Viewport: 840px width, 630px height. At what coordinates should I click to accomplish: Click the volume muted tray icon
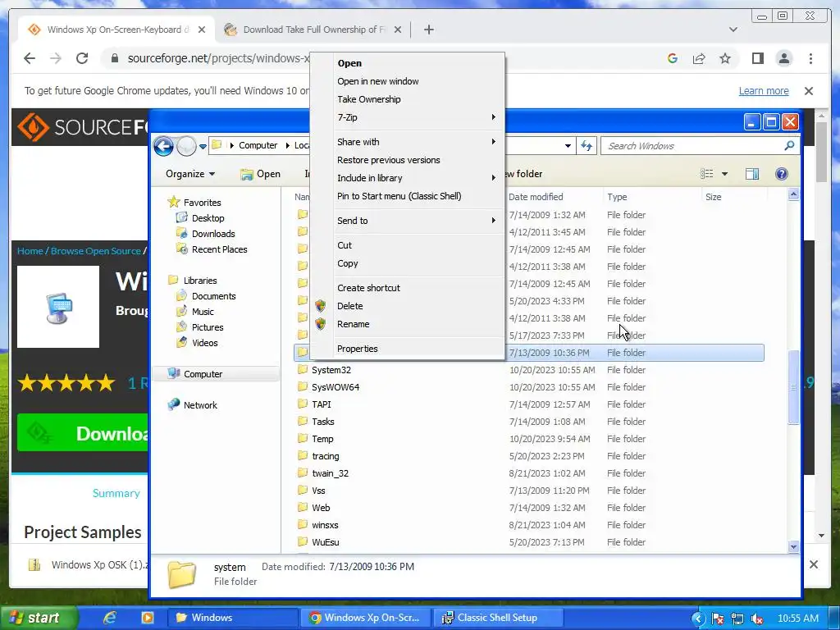coord(757,619)
